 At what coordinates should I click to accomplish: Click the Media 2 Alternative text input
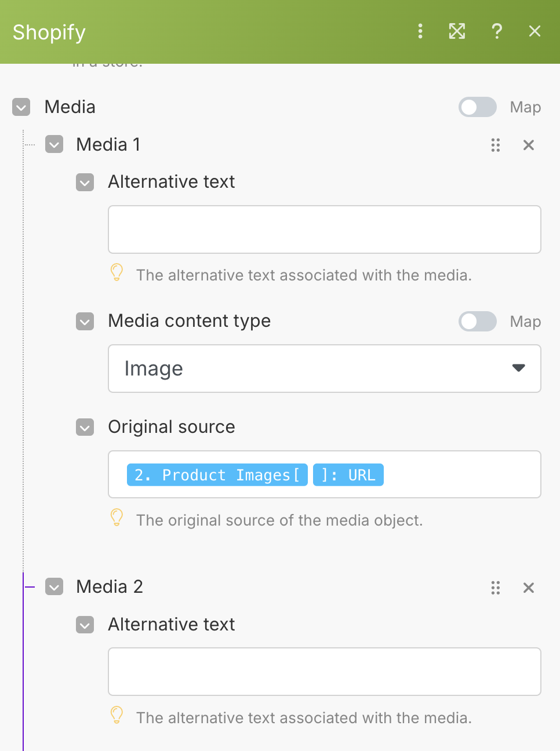pos(324,672)
